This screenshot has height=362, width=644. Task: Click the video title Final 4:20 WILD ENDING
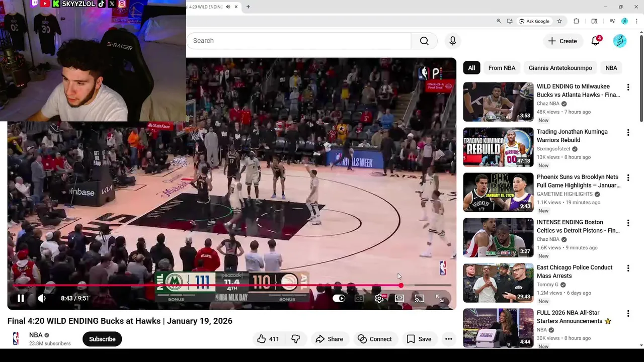pyautogui.click(x=120, y=321)
